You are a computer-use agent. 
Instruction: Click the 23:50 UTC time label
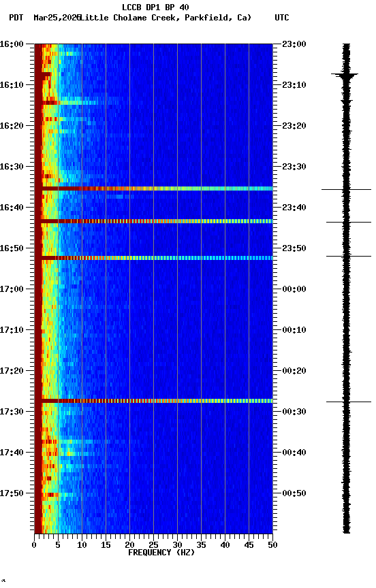click(294, 248)
